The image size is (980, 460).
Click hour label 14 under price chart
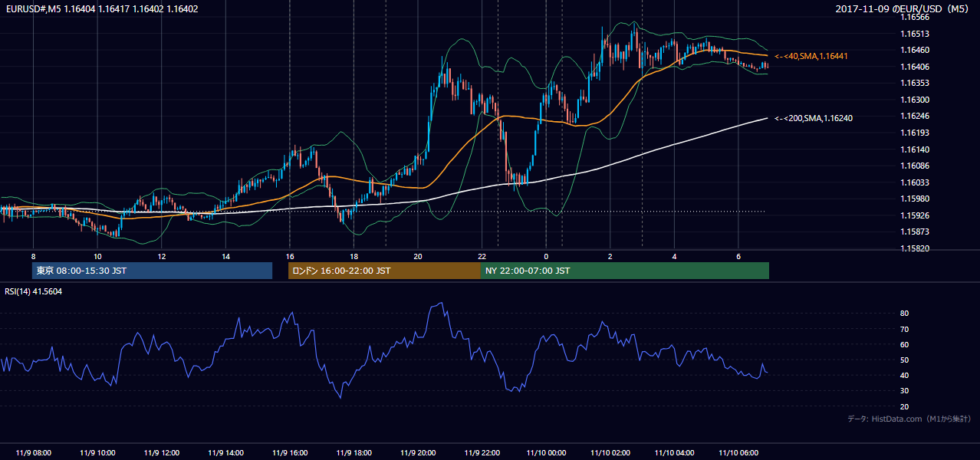(x=225, y=256)
